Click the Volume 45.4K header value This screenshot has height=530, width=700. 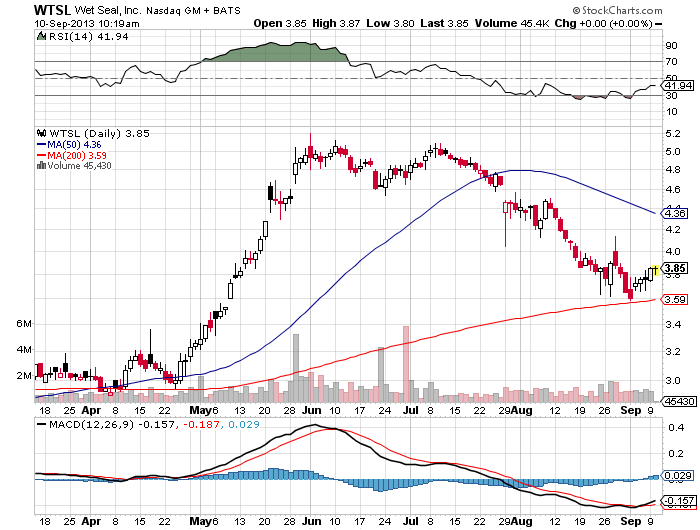tap(512, 23)
